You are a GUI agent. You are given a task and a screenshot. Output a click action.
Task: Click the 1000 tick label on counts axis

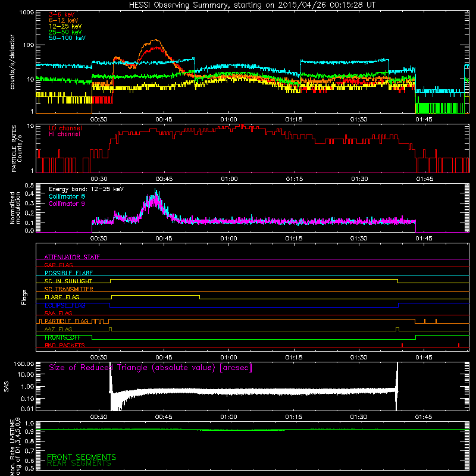click(26, 12)
